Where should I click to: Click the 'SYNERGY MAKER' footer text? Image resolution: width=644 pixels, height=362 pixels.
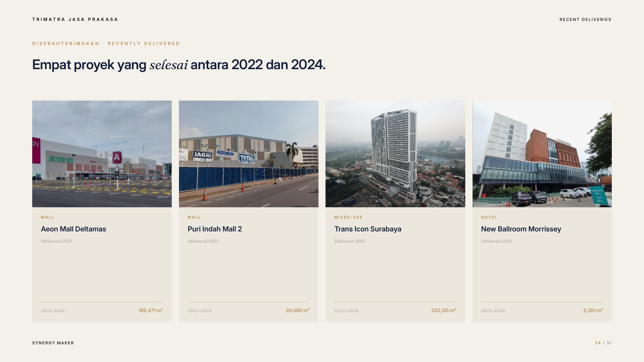(x=53, y=343)
